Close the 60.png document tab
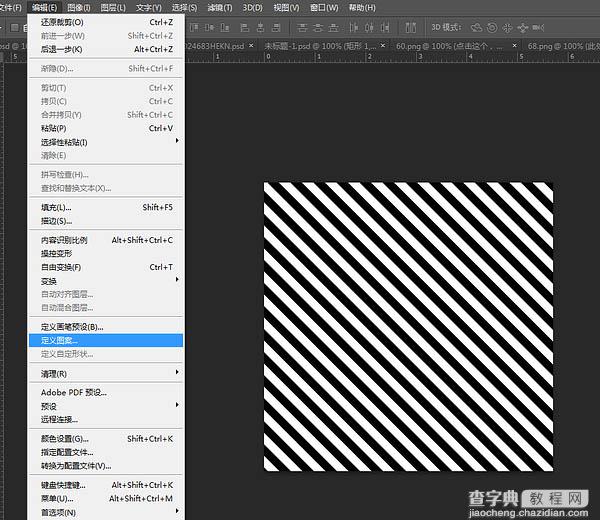The width and height of the screenshot is (600, 520). (x=515, y=46)
